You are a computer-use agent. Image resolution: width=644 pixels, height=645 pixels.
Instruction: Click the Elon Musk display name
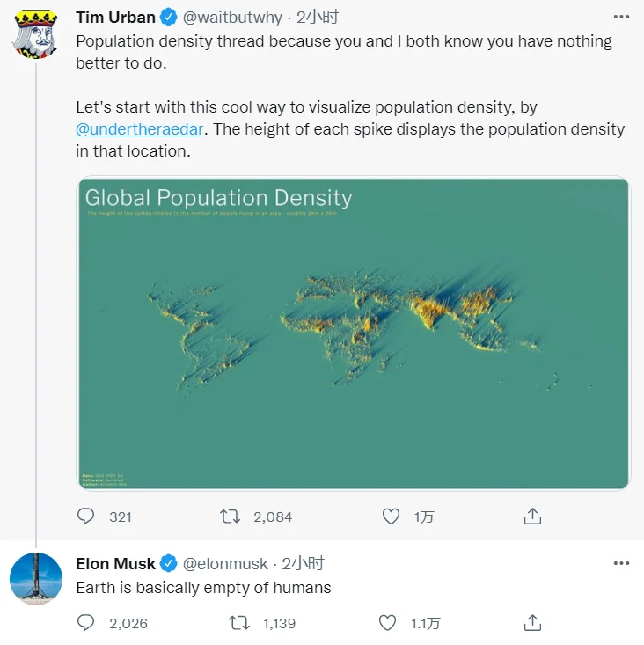point(115,564)
